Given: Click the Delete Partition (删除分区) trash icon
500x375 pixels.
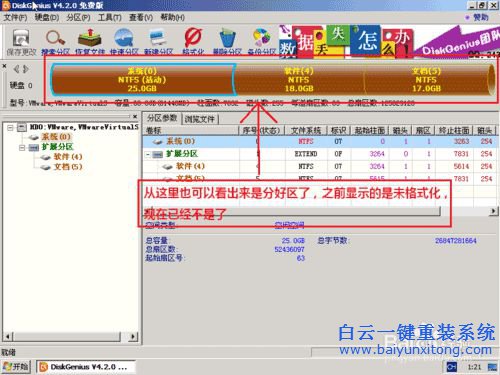Looking at the screenshot, I should click(227, 42).
